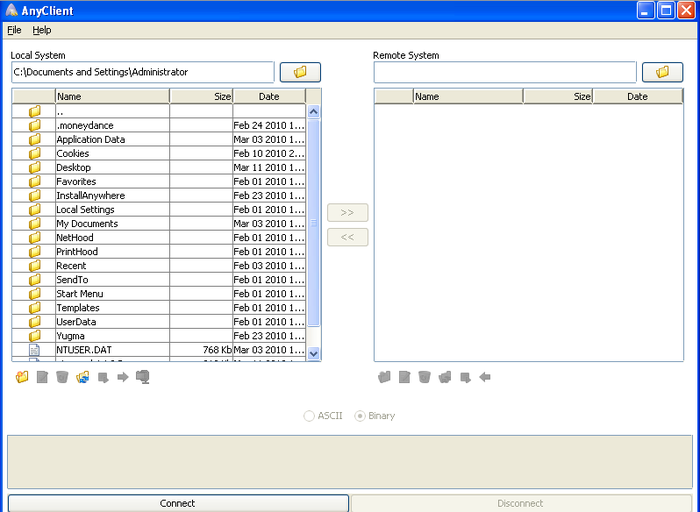Click the folder icon next to InstallAnywhere

pyautogui.click(x=34, y=196)
